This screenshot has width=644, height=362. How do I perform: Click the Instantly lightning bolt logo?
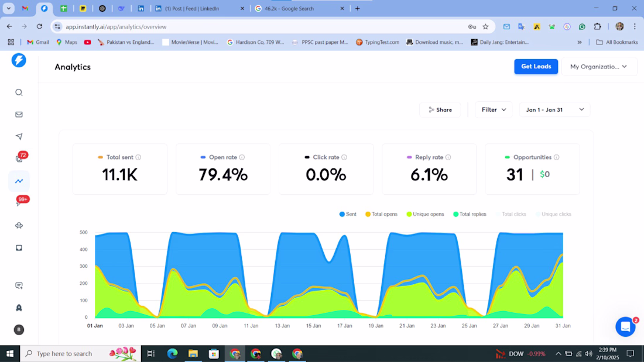click(19, 60)
